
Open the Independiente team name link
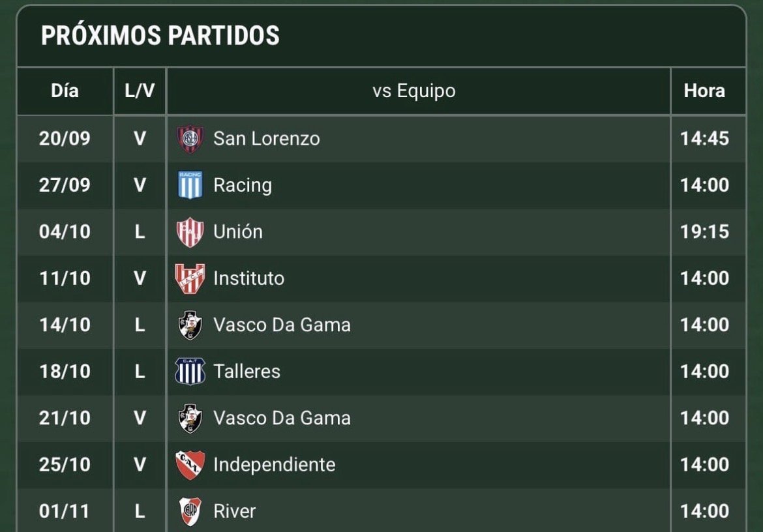pos(275,465)
